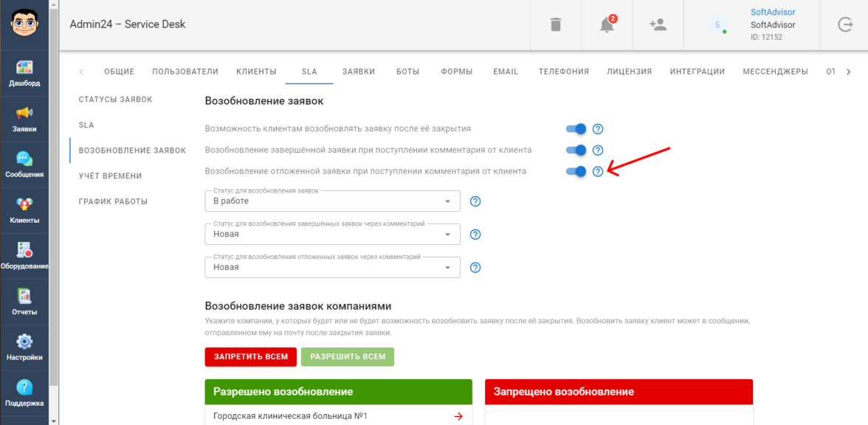
Task: Click the SoftAdvisor profile link
Action: tap(773, 12)
